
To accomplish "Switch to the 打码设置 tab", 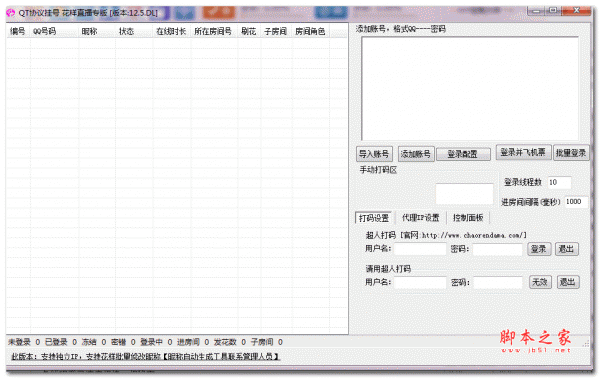I will pos(374,218).
